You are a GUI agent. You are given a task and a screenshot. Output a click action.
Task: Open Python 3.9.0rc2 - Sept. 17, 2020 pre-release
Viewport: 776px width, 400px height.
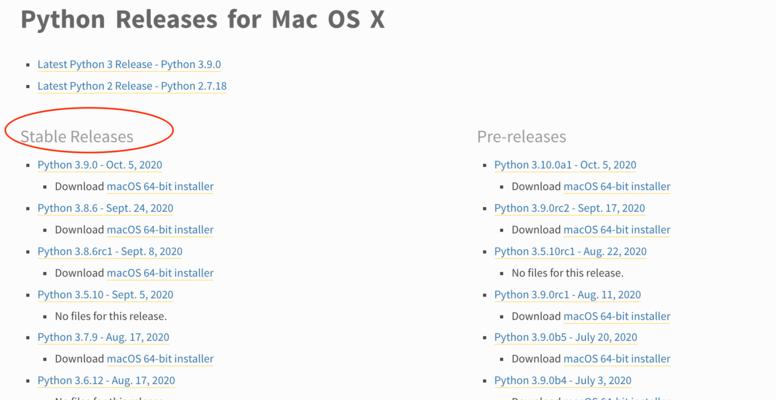[x=570, y=208]
